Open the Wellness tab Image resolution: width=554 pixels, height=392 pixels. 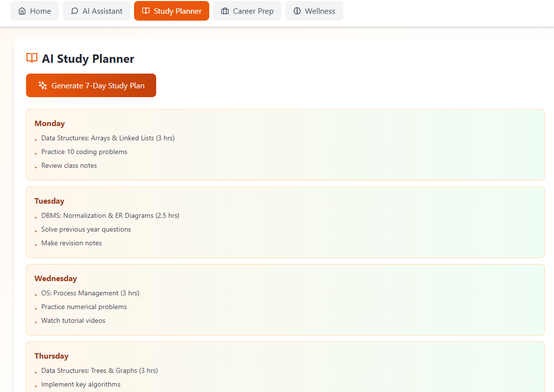[314, 11]
